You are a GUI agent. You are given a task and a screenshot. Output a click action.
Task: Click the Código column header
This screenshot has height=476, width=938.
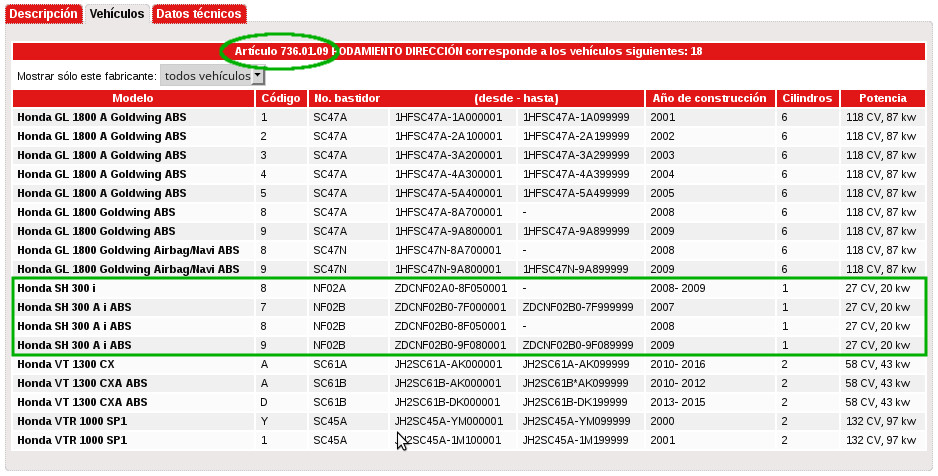[280, 98]
